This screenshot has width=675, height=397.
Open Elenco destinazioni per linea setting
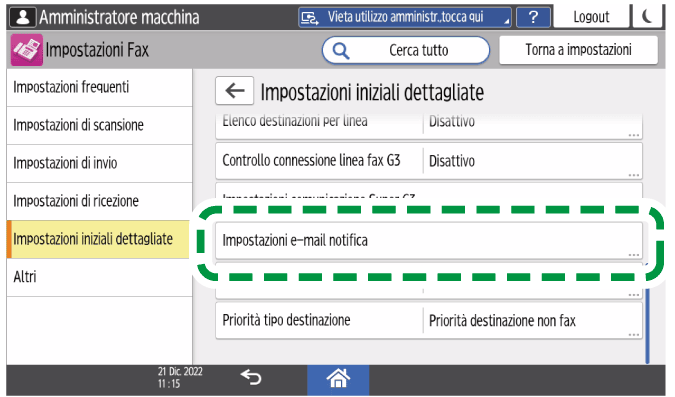[429, 126]
